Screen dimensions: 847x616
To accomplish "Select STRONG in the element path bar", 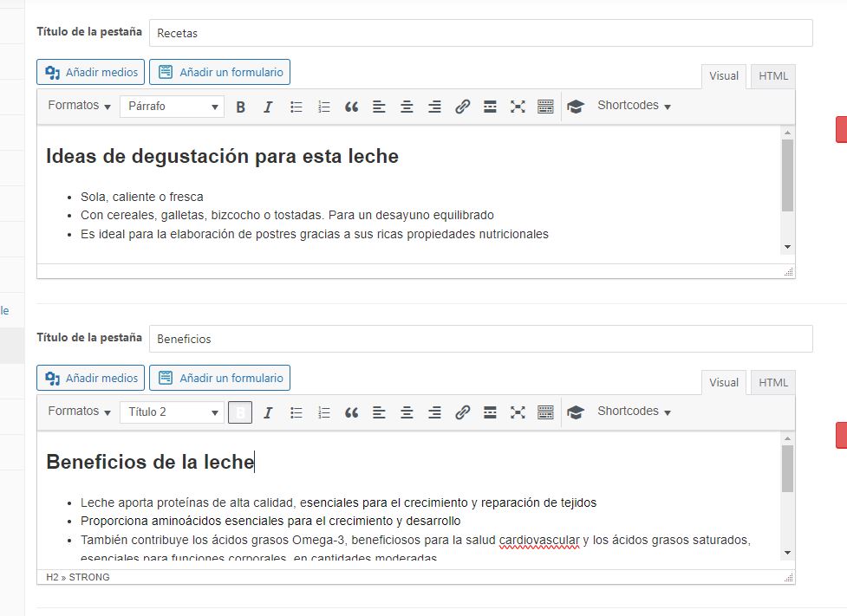I will pos(89,577).
